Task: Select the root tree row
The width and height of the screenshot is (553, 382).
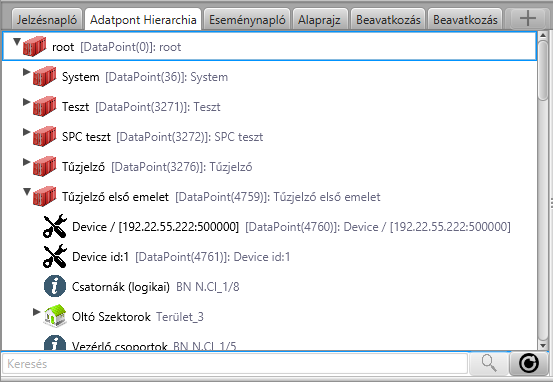Action: tap(269, 46)
